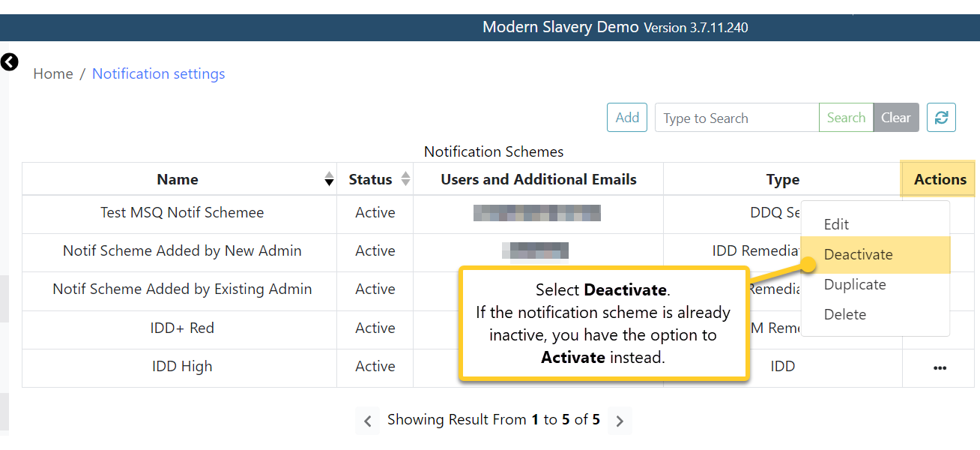Sort the table by the Status column arrows
The height and width of the screenshot is (450, 980).
click(x=405, y=178)
